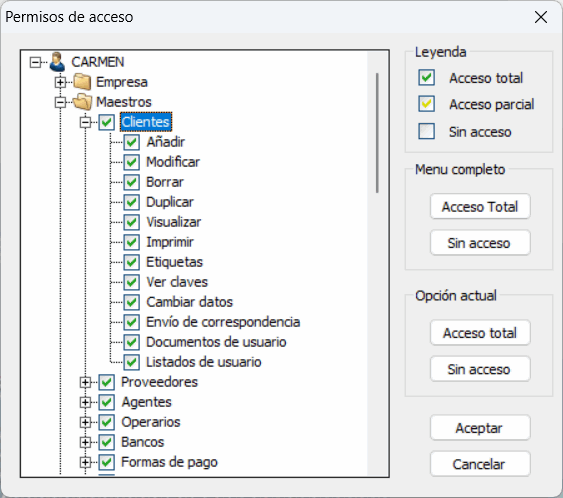Uncheck the Añadir permission checkbox
Image resolution: width=563 pixels, height=498 pixels.
(x=131, y=142)
